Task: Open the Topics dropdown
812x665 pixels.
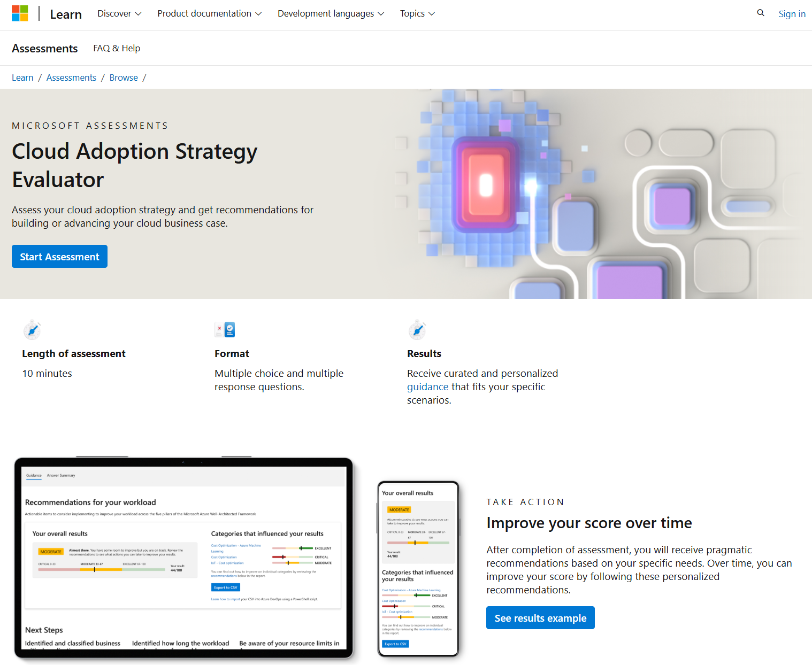Action: click(x=417, y=13)
